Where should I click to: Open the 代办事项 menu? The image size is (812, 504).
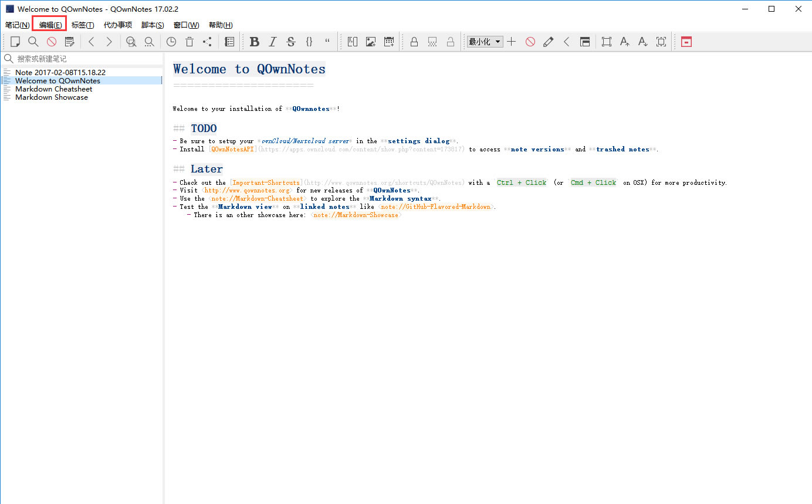point(118,25)
